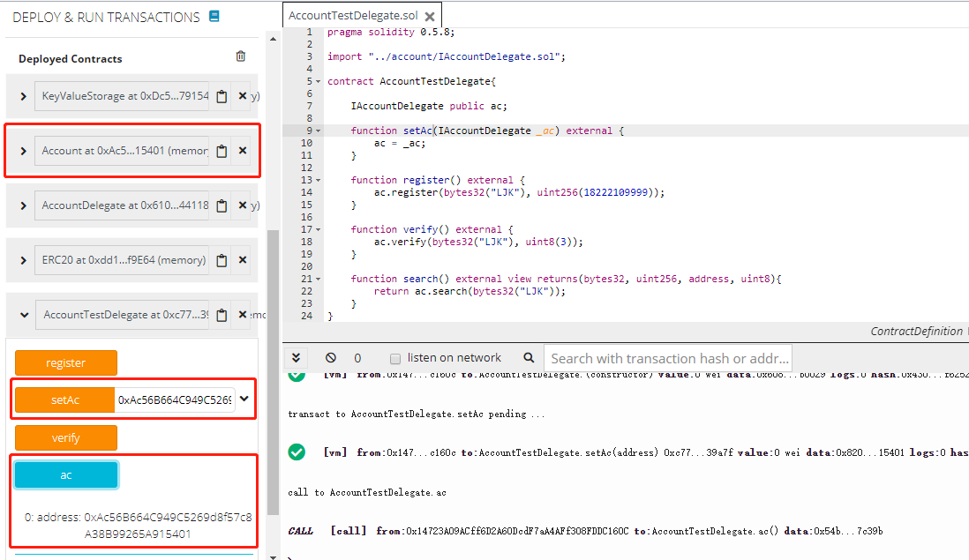Close the AccountTestDelegate.sol tab
The height and width of the screenshot is (560, 969).
pyautogui.click(x=430, y=17)
